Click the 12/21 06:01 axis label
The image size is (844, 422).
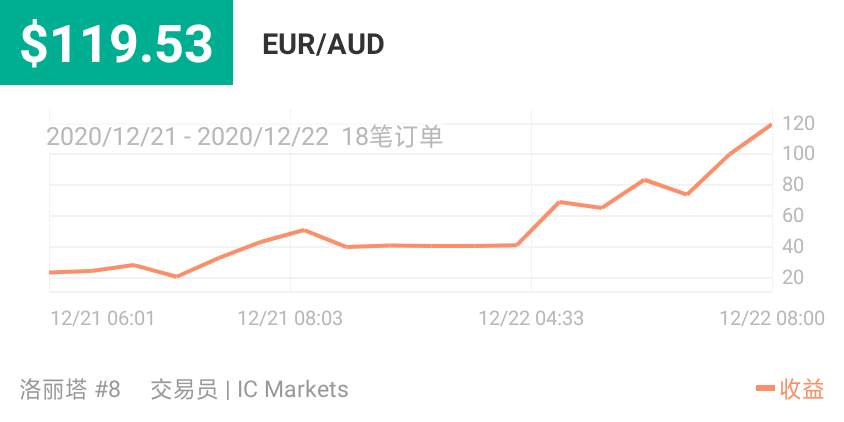point(103,318)
